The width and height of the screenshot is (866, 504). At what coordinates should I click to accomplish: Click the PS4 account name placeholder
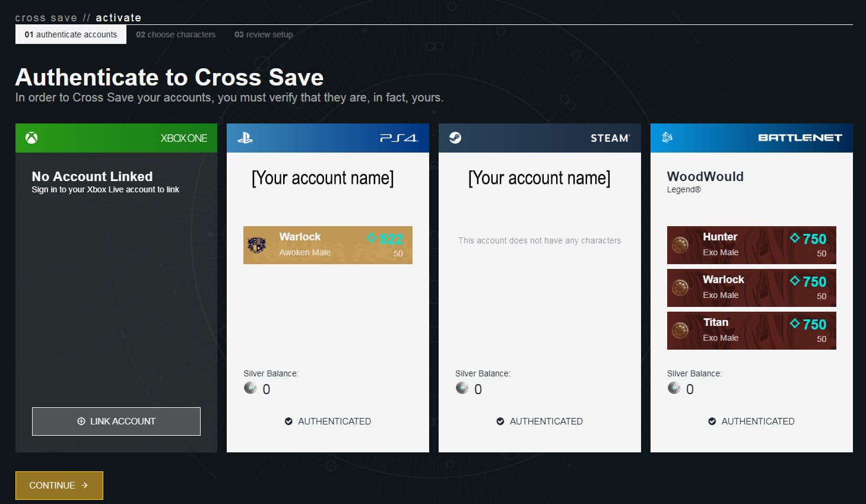coord(323,177)
